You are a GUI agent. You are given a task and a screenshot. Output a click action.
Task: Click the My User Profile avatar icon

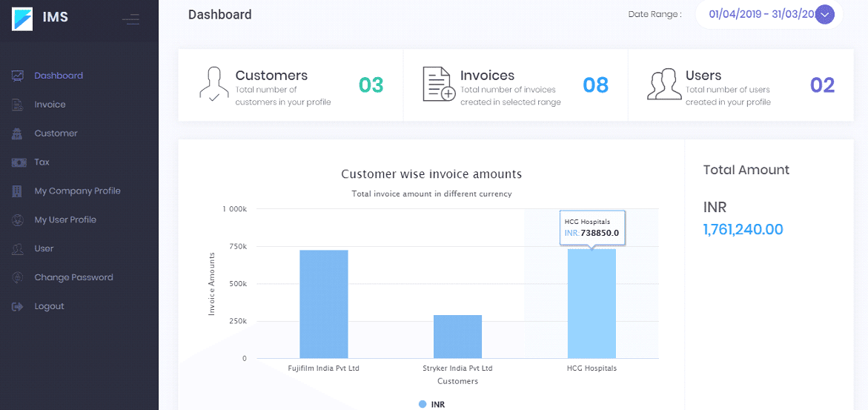pyautogui.click(x=18, y=220)
